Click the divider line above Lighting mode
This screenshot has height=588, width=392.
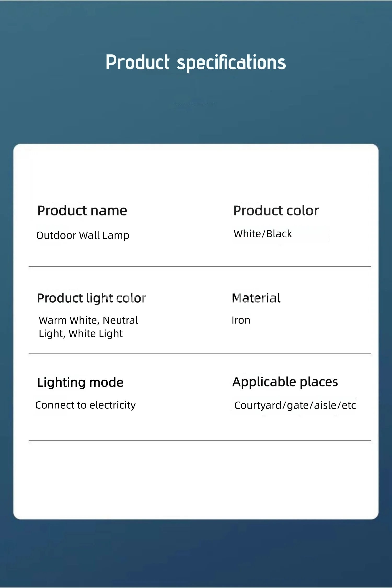coord(200,354)
